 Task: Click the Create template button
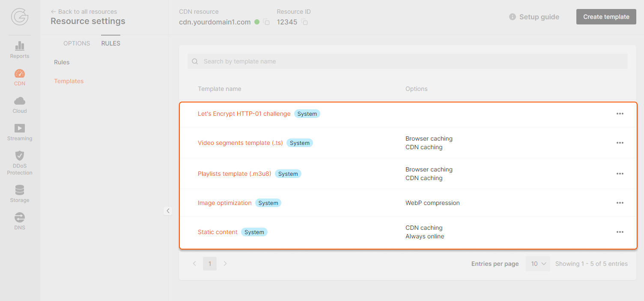(x=606, y=17)
